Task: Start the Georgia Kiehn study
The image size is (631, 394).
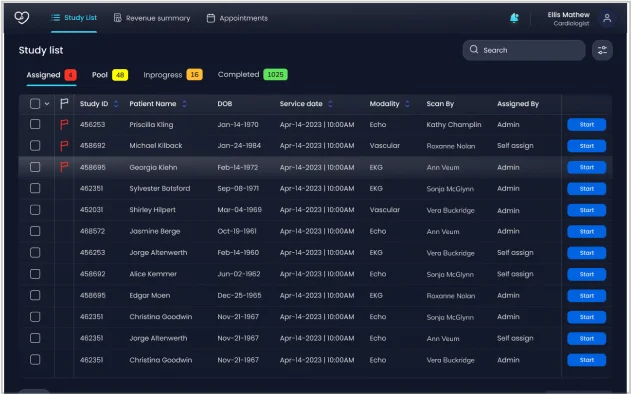Action: point(586,167)
